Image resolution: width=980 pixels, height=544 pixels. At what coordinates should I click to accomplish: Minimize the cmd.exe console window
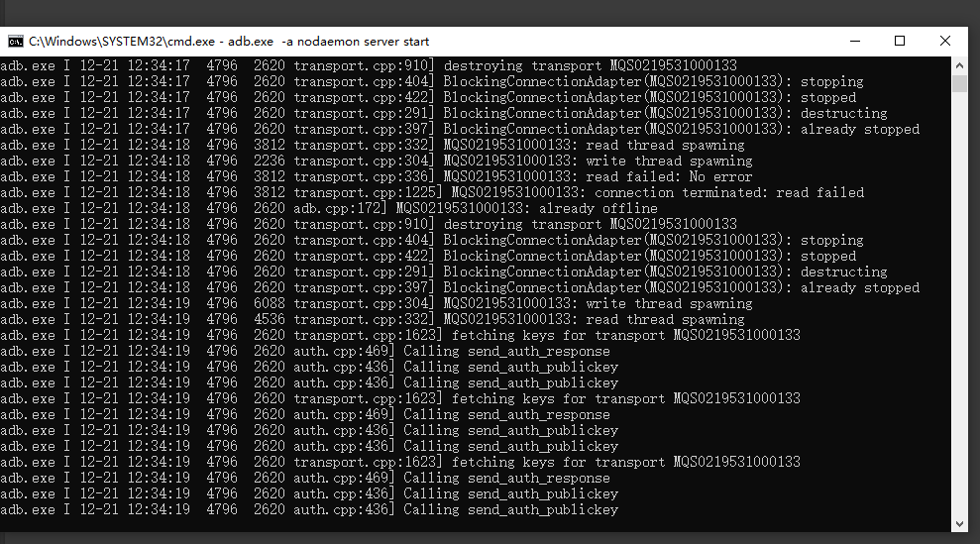[x=854, y=42]
